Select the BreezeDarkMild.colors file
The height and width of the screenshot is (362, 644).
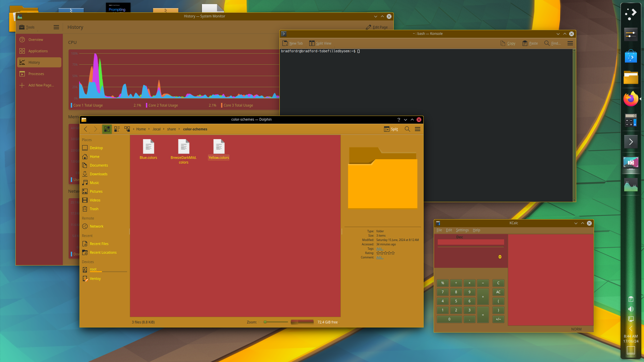point(183,152)
